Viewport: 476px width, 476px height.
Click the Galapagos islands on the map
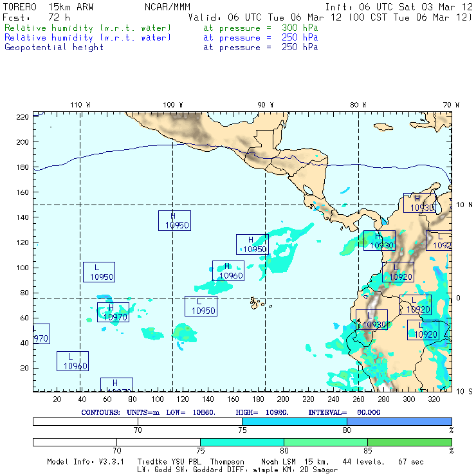pyautogui.click(x=257, y=302)
